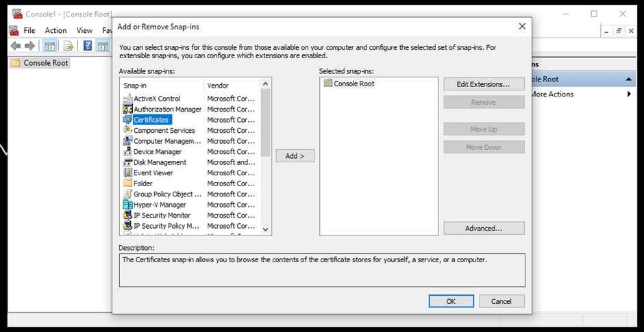Click More Actions in the Actions pane

click(x=552, y=94)
